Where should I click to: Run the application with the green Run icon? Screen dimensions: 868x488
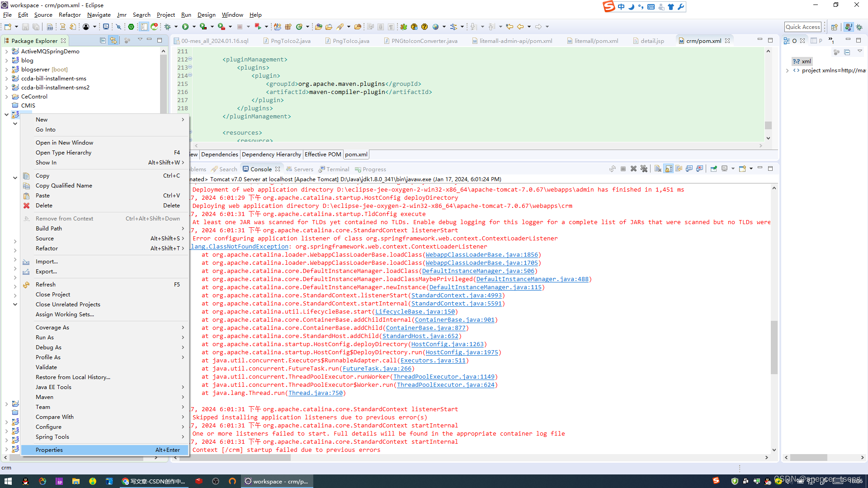coord(185,26)
